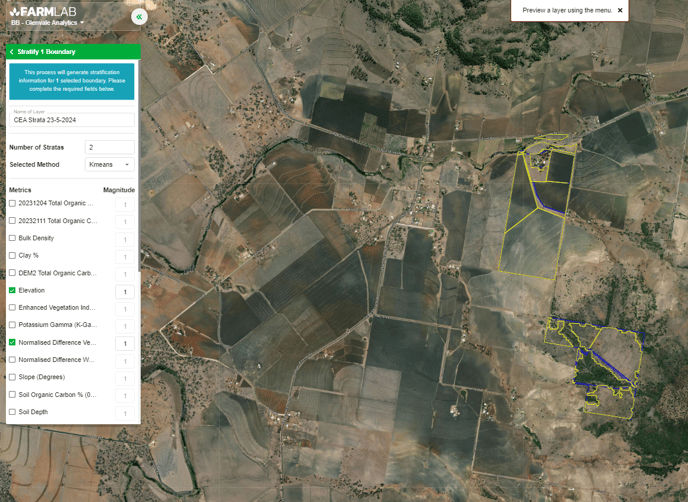Check the Potassium Gamma metric
The image size is (688, 502).
tap(13, 325)
